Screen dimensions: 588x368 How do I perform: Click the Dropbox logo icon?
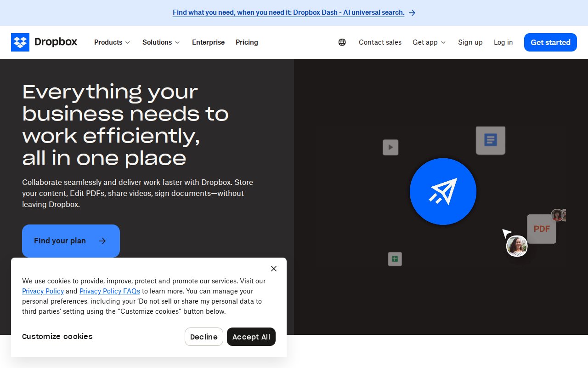(20, 42)
